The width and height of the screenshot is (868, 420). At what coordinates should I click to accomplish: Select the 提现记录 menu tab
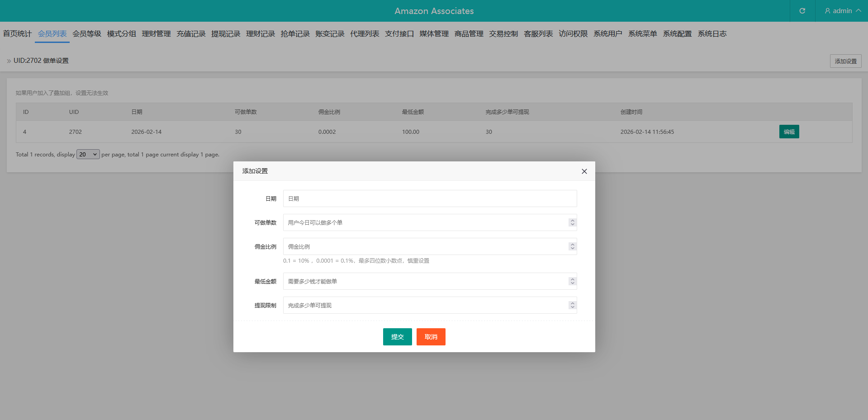(x=226, y=34)
